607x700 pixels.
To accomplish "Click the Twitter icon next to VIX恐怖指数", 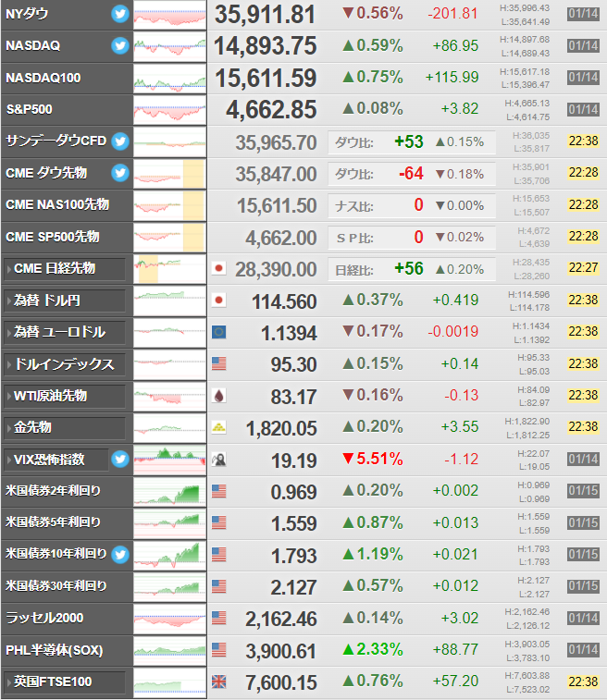I will (120, 459).
